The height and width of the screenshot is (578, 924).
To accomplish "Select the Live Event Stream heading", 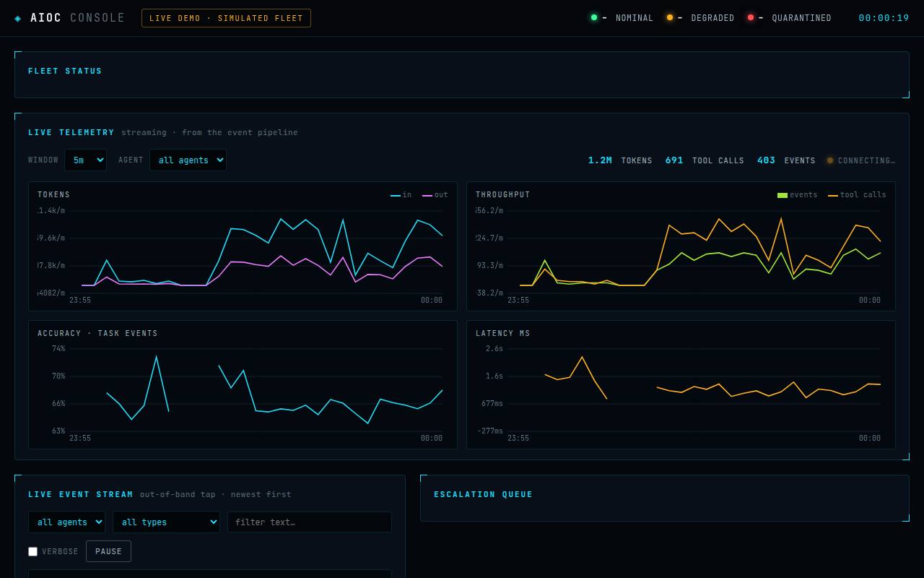I will pyautogui.click(x=81, y=494).
